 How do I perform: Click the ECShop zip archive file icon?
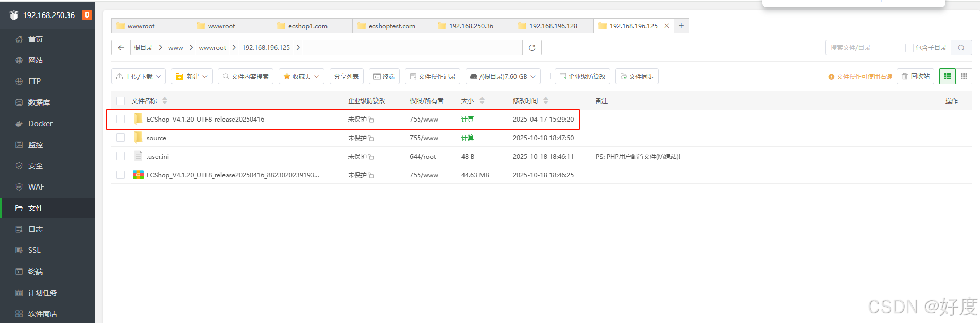click(x=138, y=175)
